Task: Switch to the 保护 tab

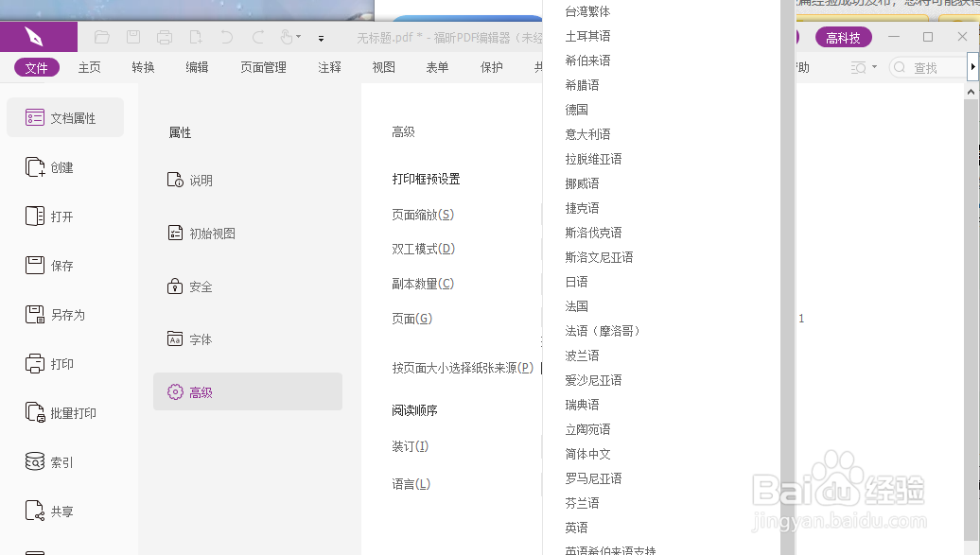Action: click(491, 67)
